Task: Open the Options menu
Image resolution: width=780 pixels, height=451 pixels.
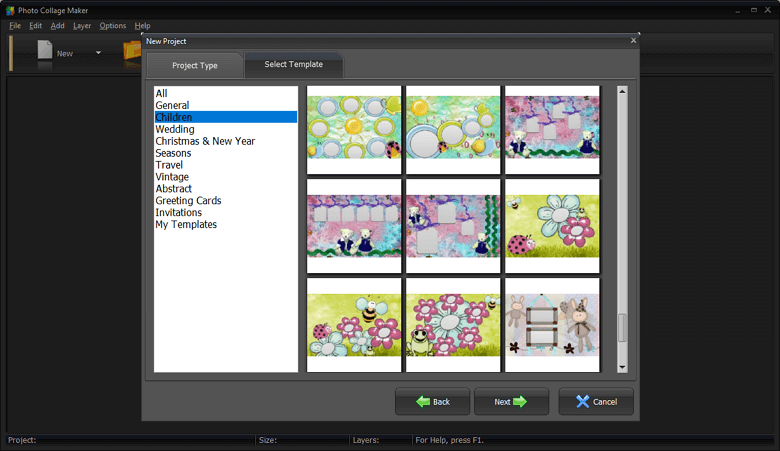Action: (x=112, y=26)
